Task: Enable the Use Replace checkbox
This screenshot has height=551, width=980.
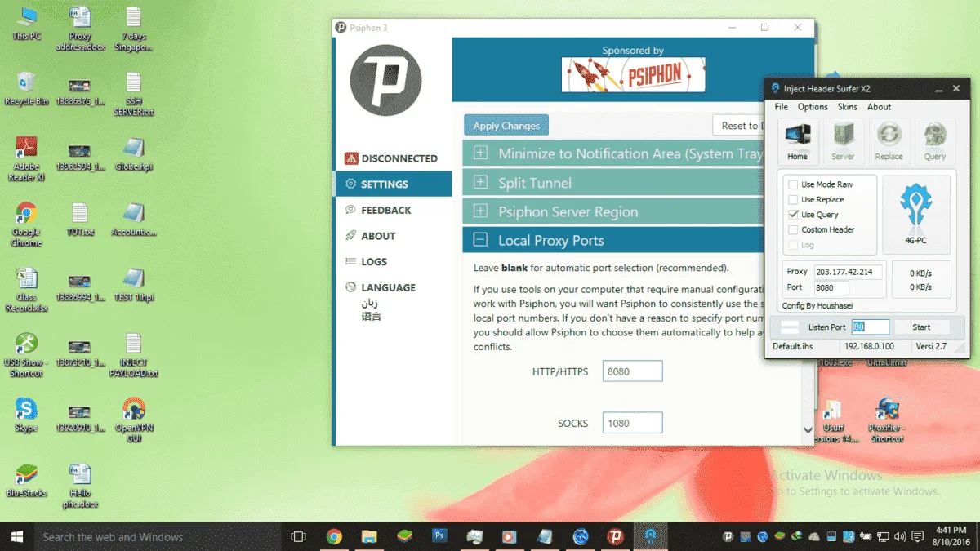Action: pos(793,199)
